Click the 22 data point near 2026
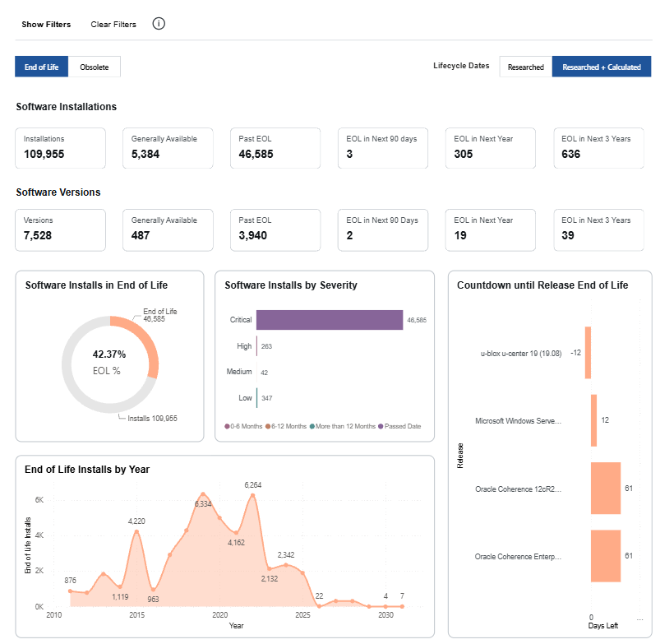This screenshot has height=644, width=660. coord(320,606)
